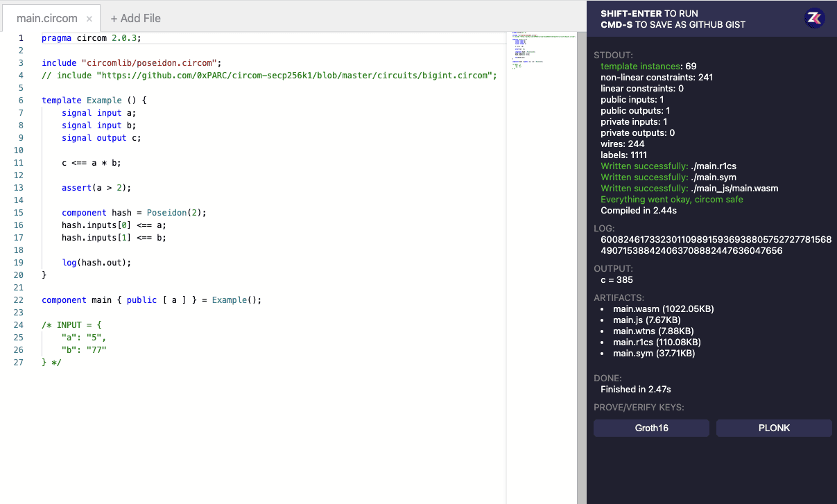Select the main.circom file tab

[47, 19]
